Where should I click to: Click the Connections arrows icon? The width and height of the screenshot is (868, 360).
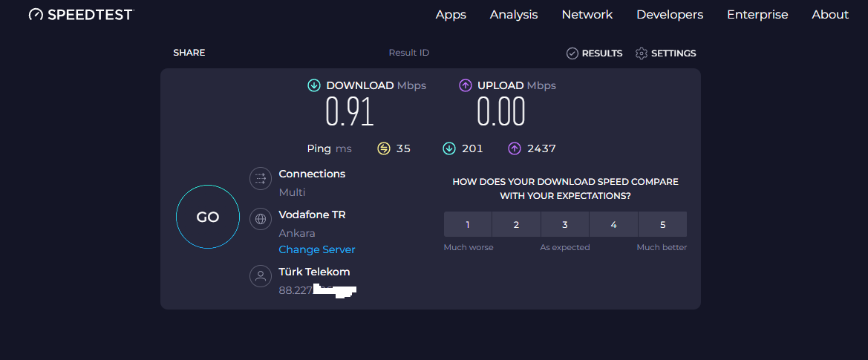tap(261, 179)
